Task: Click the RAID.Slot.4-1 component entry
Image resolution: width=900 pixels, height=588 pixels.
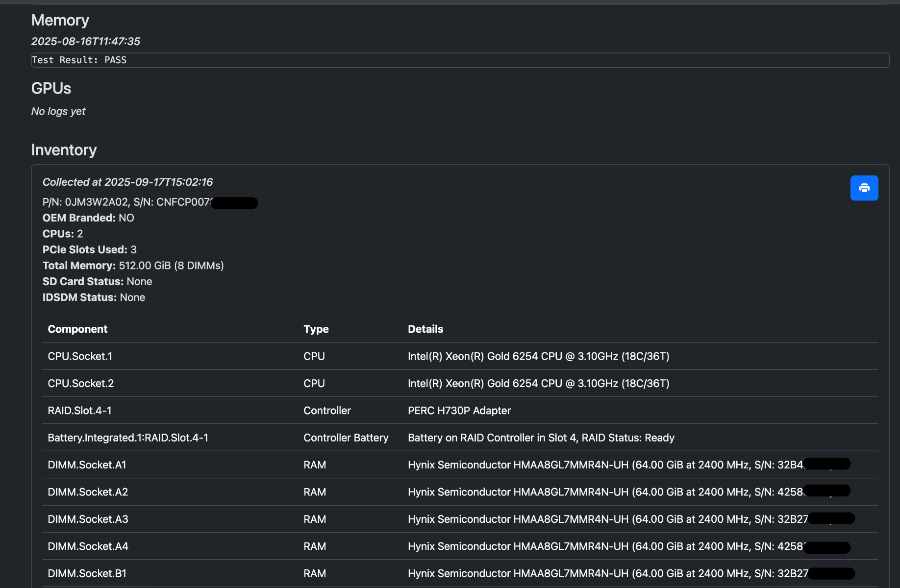Action: [x=79, y=411]
